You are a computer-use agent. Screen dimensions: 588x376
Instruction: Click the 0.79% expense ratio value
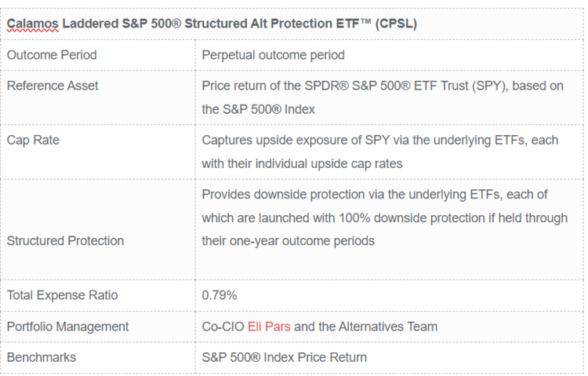tap(220, 295)
